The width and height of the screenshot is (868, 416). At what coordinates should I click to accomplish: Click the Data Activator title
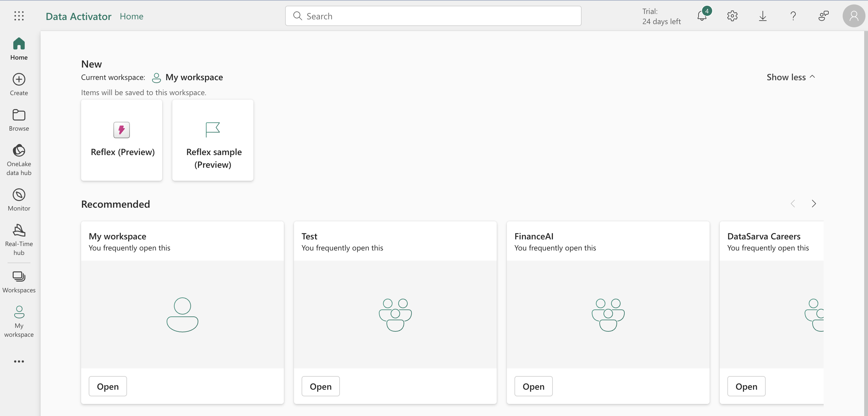click(79, 16)
